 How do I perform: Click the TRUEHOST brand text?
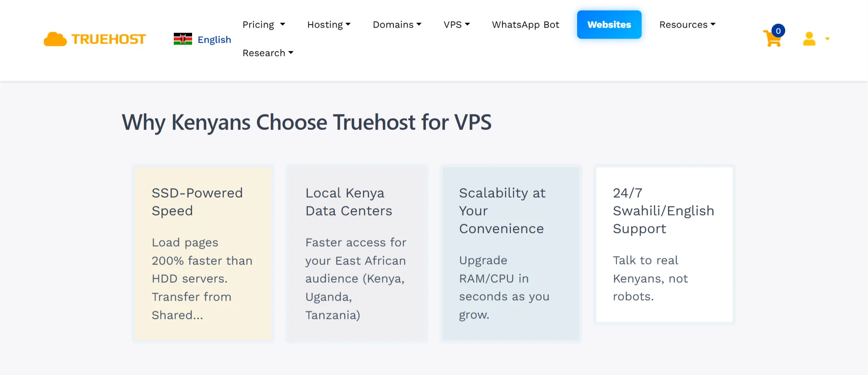[109, 39]
